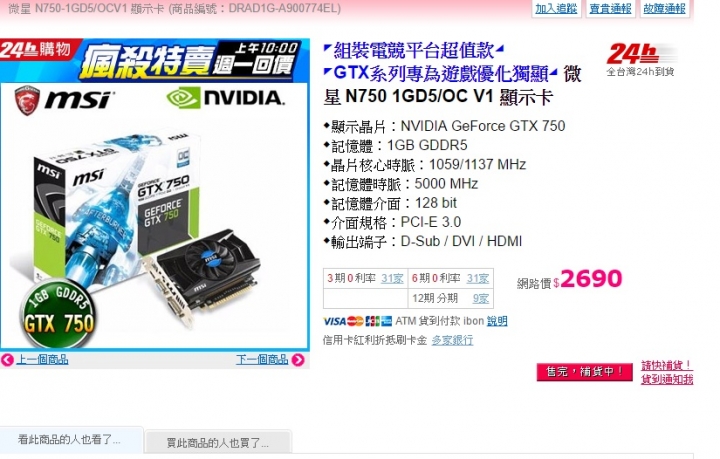Click the previous product left arrow icon
This screenshot has width=720, height=459.
(x=7, y=360)
